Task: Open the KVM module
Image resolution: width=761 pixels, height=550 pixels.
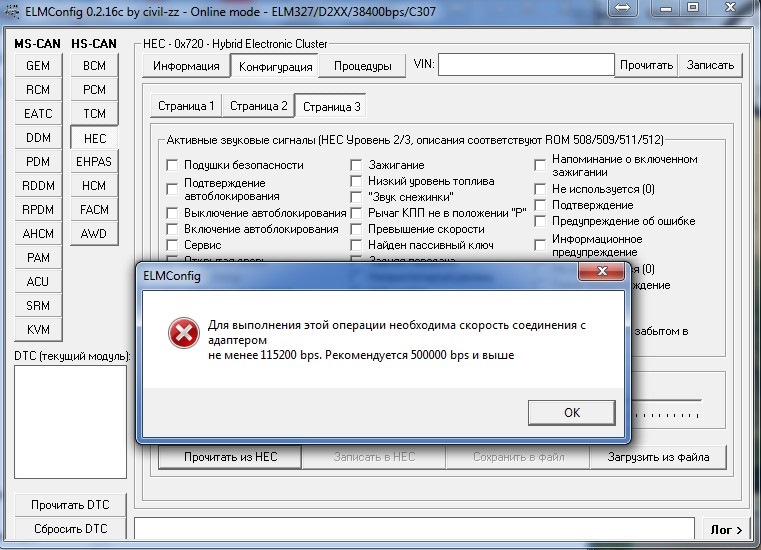Action: point(38,330)
